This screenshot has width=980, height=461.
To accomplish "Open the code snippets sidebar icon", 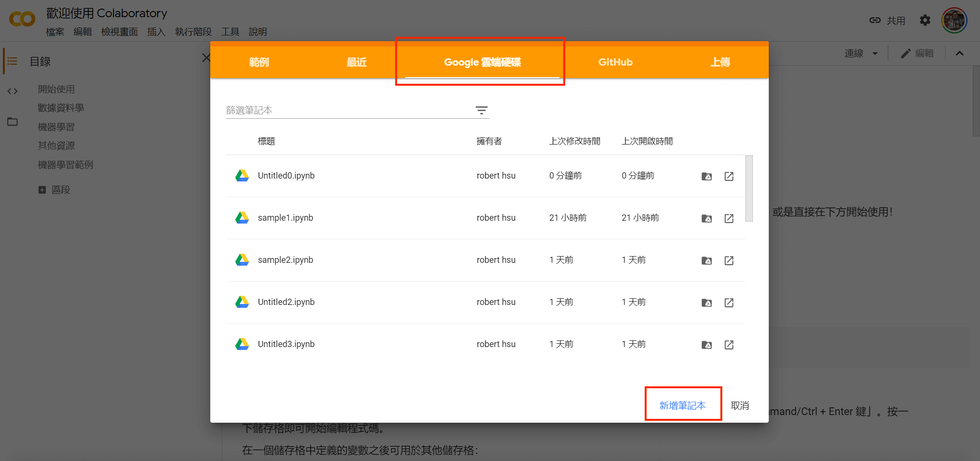I will (x=12, y=91).
